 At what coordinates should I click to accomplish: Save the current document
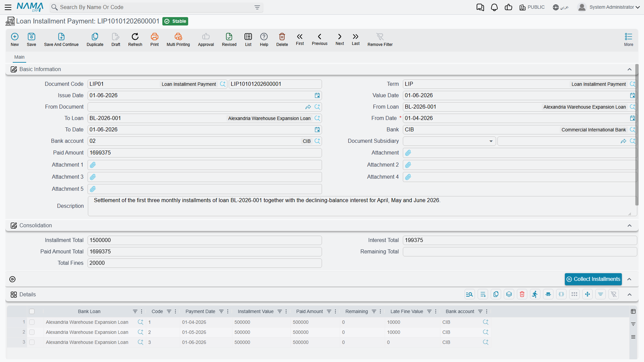[x=32, y=39]
